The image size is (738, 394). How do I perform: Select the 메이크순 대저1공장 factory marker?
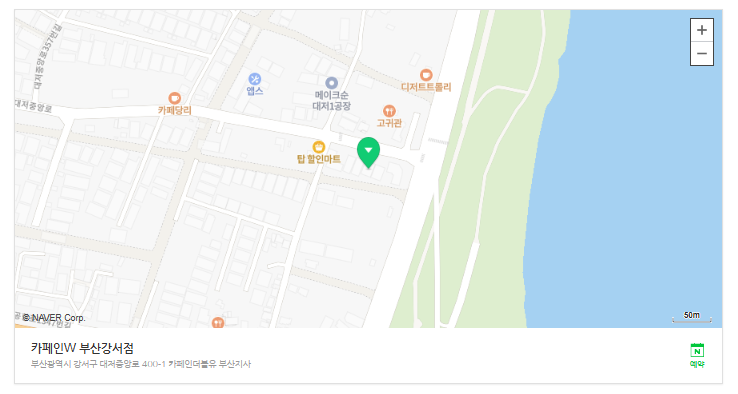331,83
